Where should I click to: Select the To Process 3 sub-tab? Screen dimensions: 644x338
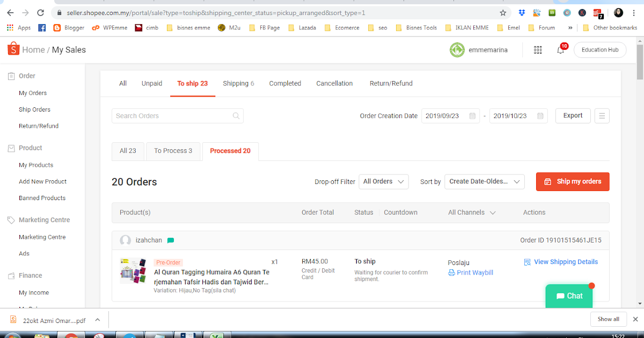(x=173, y=151)
